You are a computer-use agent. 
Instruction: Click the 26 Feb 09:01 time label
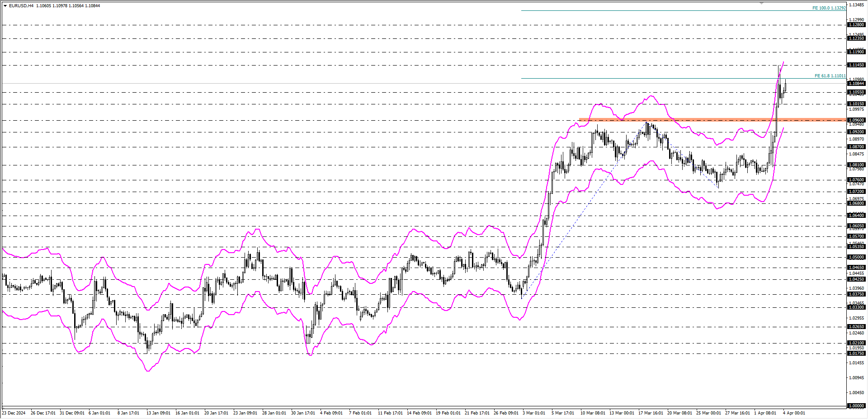(x=506, y=413)
